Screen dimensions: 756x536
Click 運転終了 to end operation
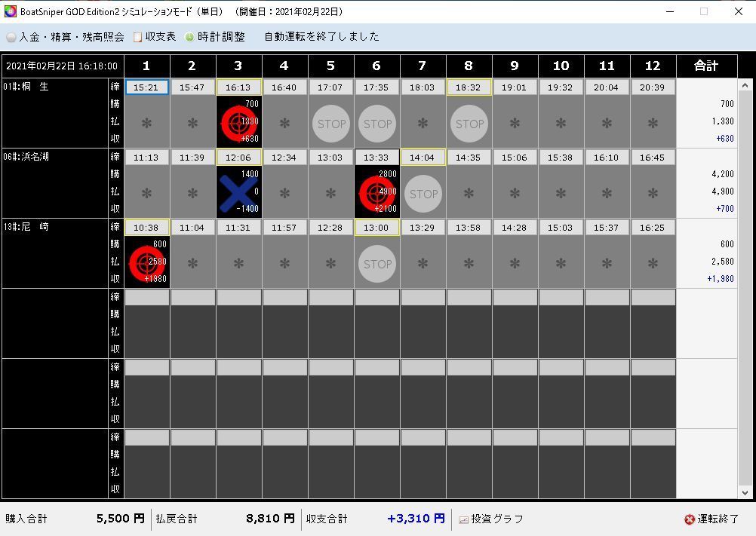click(711, 519)
